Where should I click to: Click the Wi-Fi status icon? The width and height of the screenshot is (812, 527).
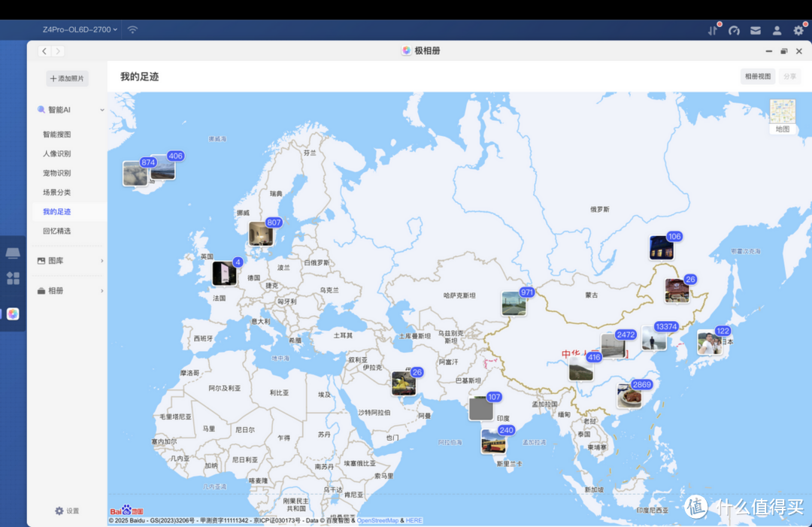click(x=132, y=29)
